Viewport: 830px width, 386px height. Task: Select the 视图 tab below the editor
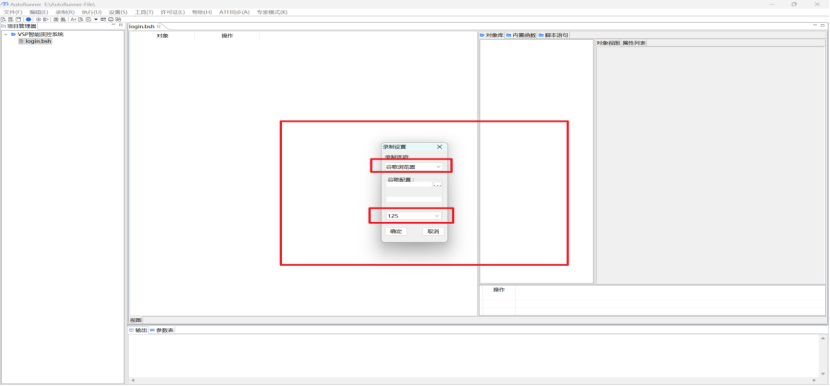[136, 320]
